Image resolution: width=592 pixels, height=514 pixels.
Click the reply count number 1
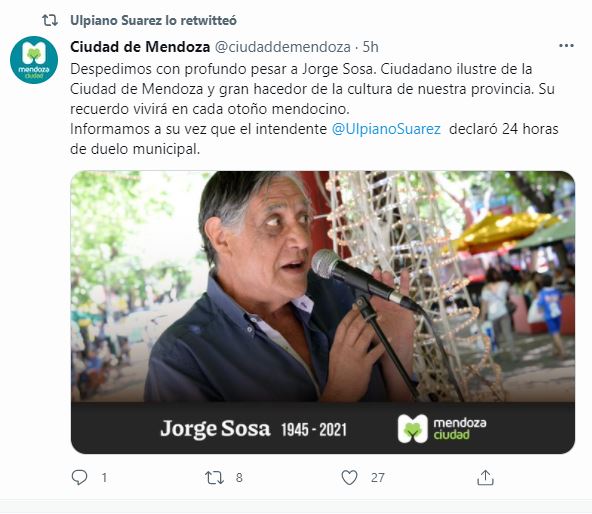[x=104, y=478]
